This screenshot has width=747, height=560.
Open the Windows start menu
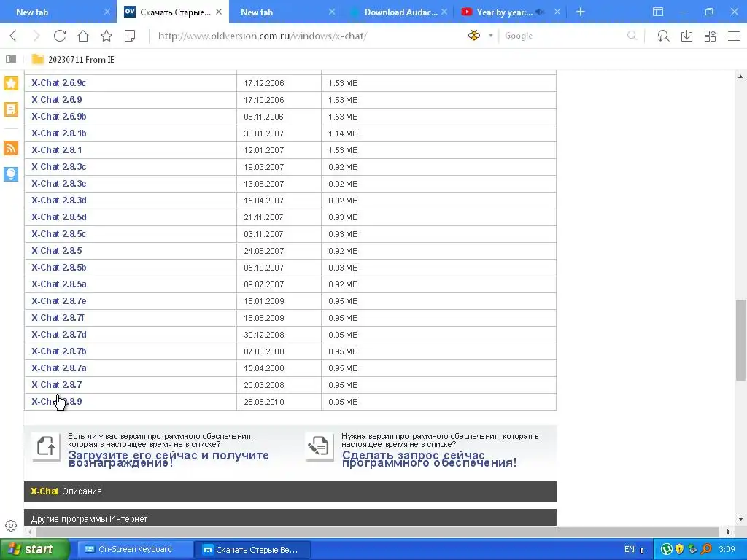34,549
